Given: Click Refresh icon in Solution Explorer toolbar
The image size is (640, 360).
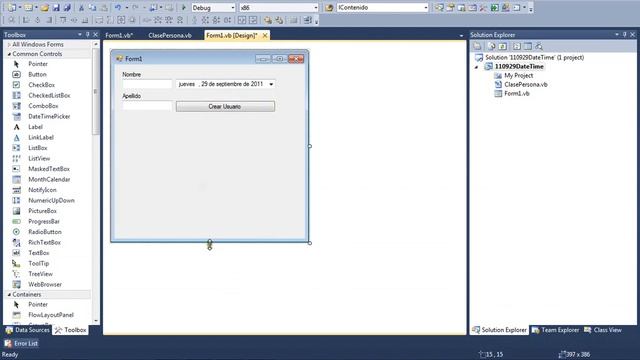Looking at the screenshot, I should (x=502, y=46).
